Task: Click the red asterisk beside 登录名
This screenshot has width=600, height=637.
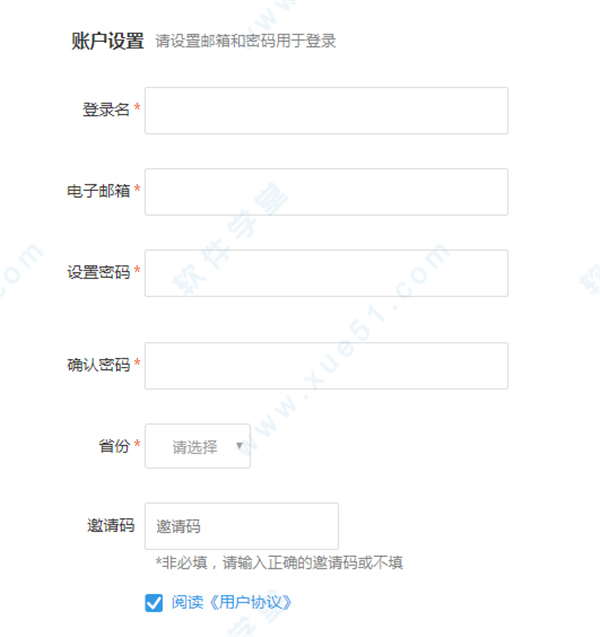Action: [137, 107]
